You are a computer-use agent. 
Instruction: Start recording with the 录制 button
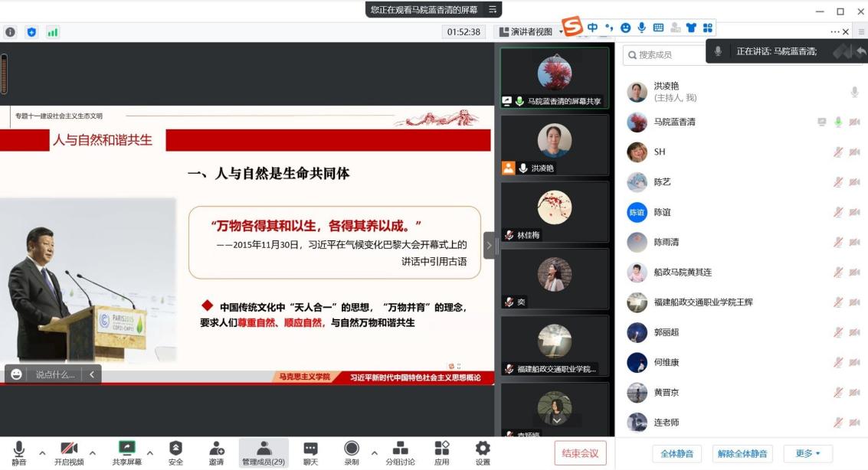click(x=352, y=452)
